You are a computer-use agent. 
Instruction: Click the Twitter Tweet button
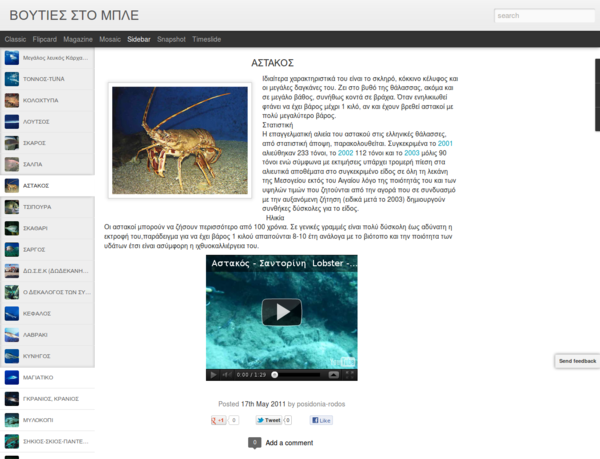click(x=273, y=420)
